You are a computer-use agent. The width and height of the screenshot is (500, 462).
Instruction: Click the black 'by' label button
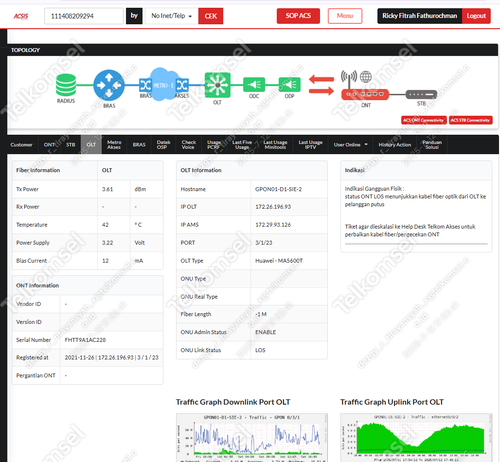pyautogui.click(x=134, y=16)
